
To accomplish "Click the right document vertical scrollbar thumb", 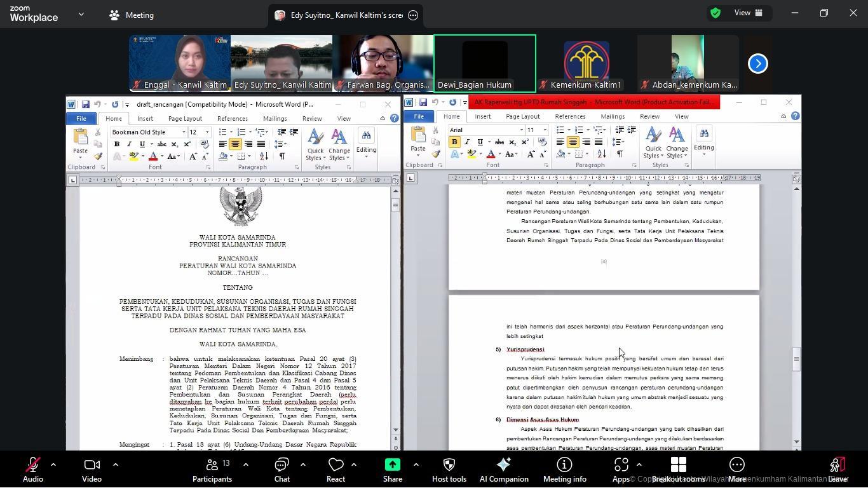I will point(796,359).
